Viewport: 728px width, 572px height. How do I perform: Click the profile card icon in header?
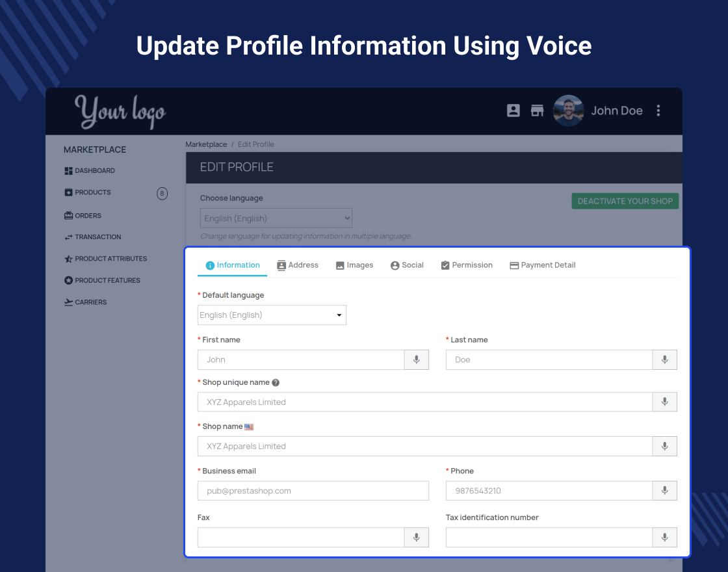coord(513,110)
